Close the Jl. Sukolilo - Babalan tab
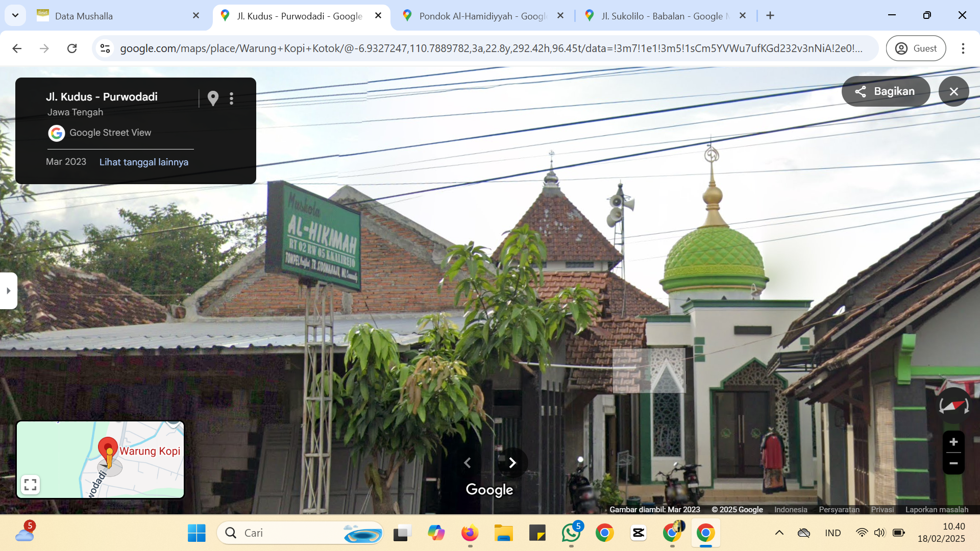980x551 pixels. [743, 16]
